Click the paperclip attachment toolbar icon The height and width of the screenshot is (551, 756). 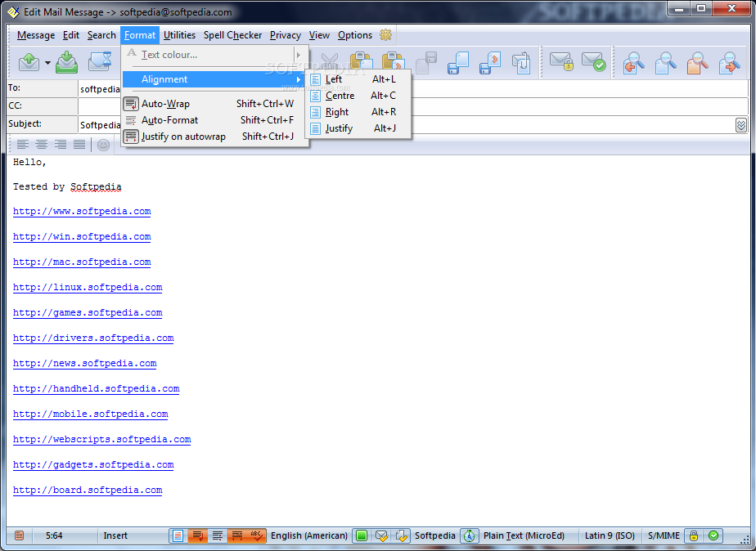tap(522, 63)
